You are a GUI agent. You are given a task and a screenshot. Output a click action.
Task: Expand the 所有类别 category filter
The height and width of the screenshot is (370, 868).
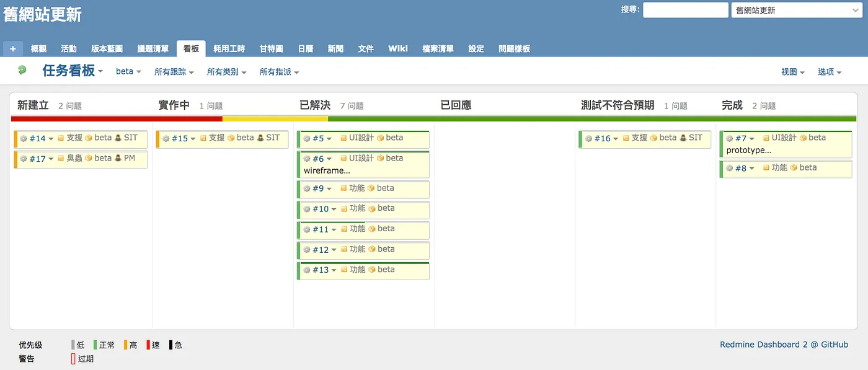[x=227, y=72]
